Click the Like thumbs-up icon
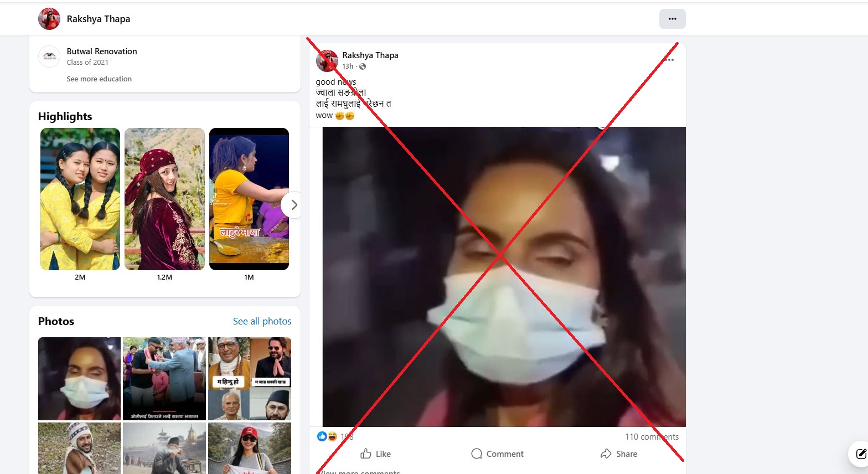 (366, 454)
